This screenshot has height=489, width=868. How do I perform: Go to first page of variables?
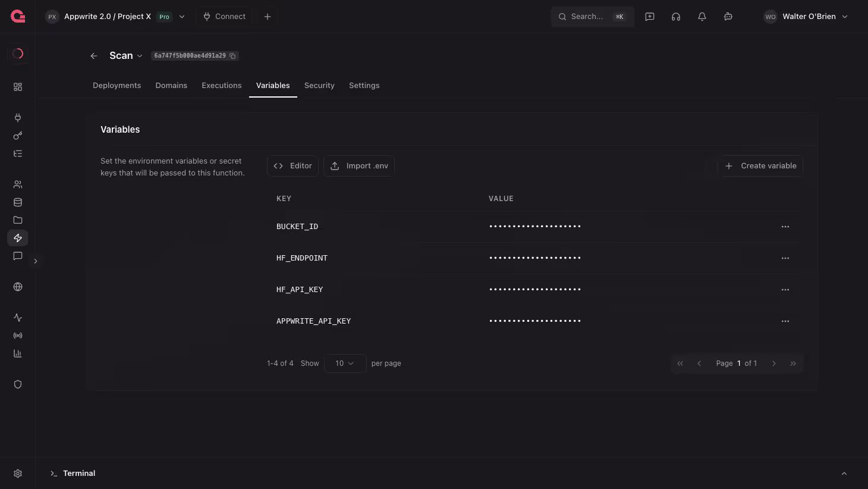[680, 363]
